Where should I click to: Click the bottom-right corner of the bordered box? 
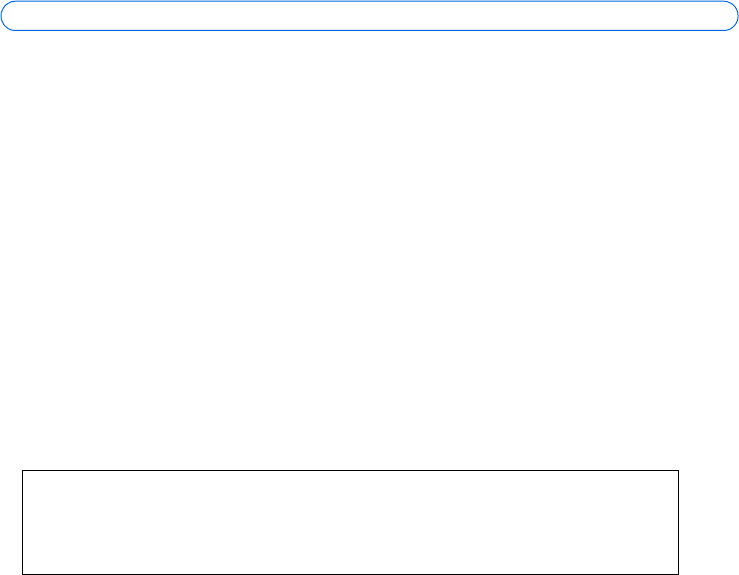pos(679,574)
